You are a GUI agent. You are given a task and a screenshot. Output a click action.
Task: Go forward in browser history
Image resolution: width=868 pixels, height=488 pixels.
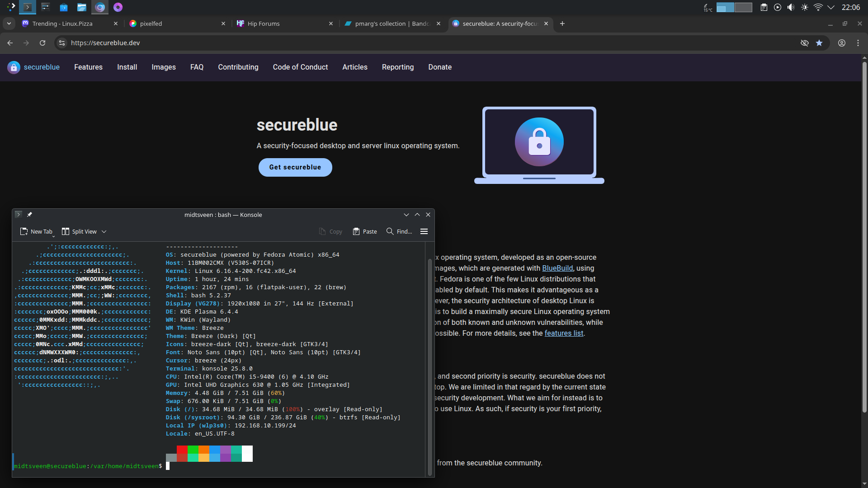pyautogui.click(x=26, y=43)
